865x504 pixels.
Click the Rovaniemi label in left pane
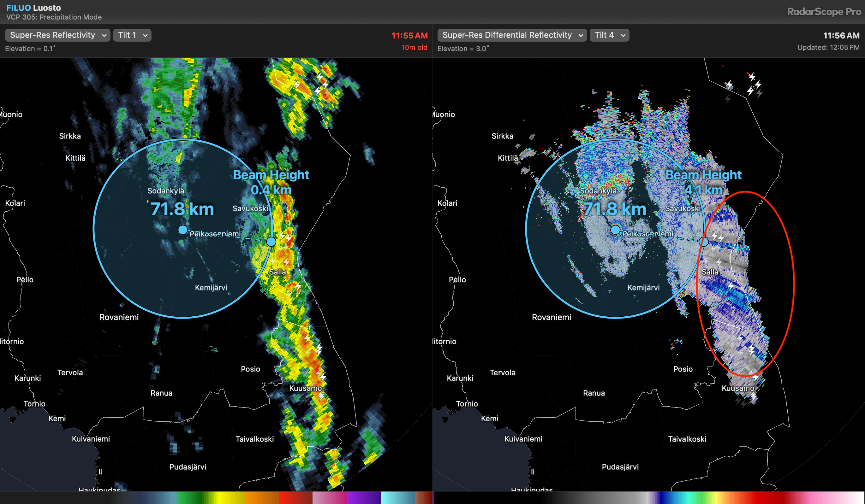[x=119, y=317]
